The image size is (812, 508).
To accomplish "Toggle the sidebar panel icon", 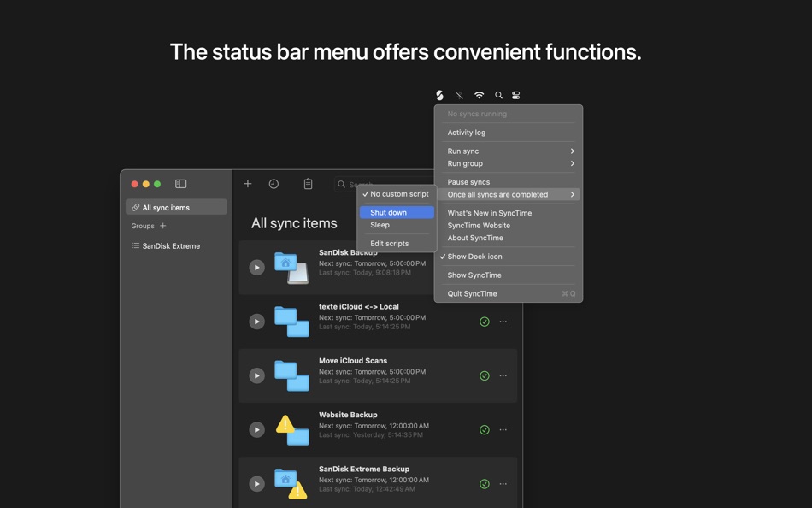I will [x=180, y=184].
